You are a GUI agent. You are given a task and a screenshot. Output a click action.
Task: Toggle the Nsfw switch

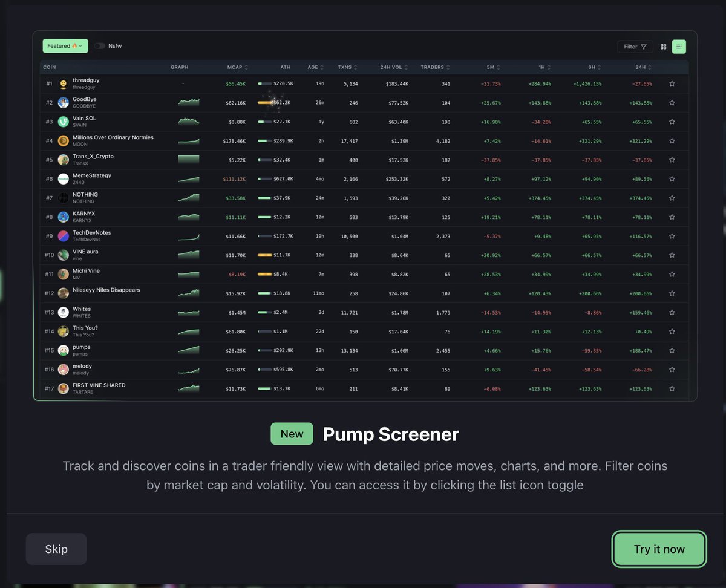99,46
